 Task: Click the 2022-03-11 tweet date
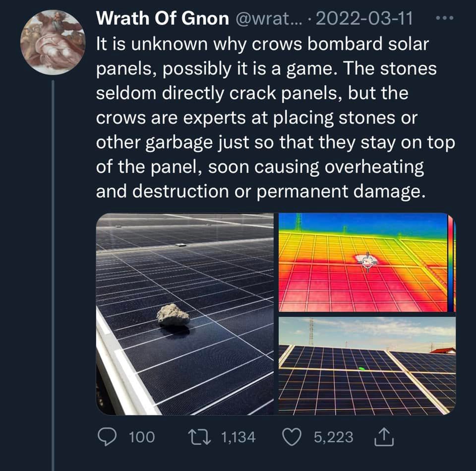coord(364,19)
